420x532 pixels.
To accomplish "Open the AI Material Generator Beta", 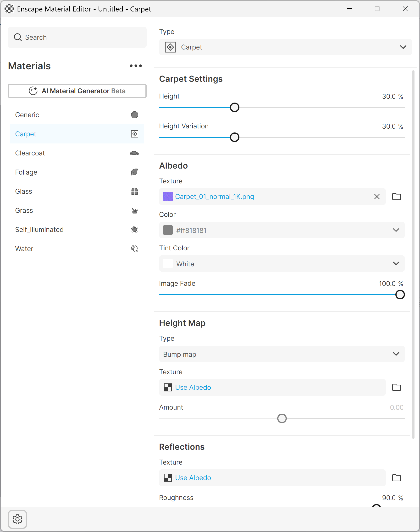I will coord(77,91).
